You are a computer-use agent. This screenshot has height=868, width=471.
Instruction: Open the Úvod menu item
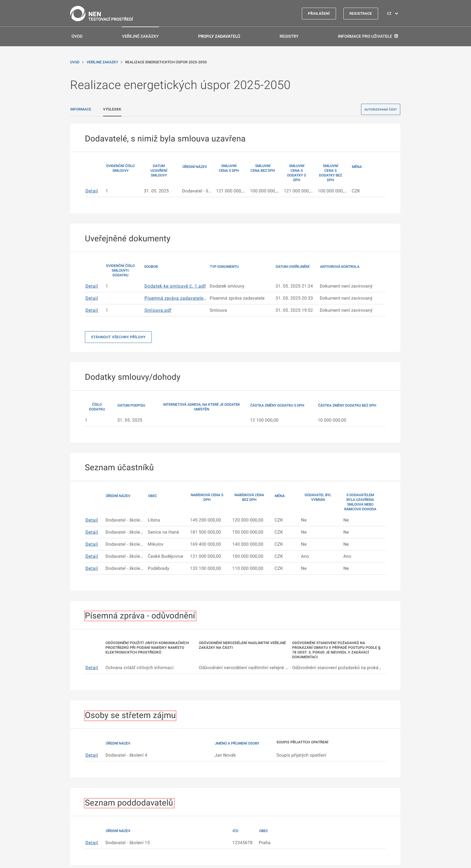coord(77,37)
